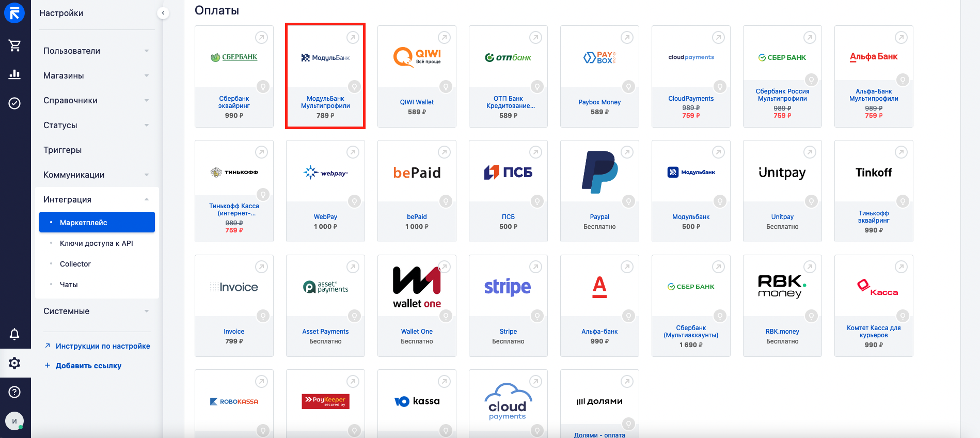Click the Добавить ссылку link

(88, 366)
